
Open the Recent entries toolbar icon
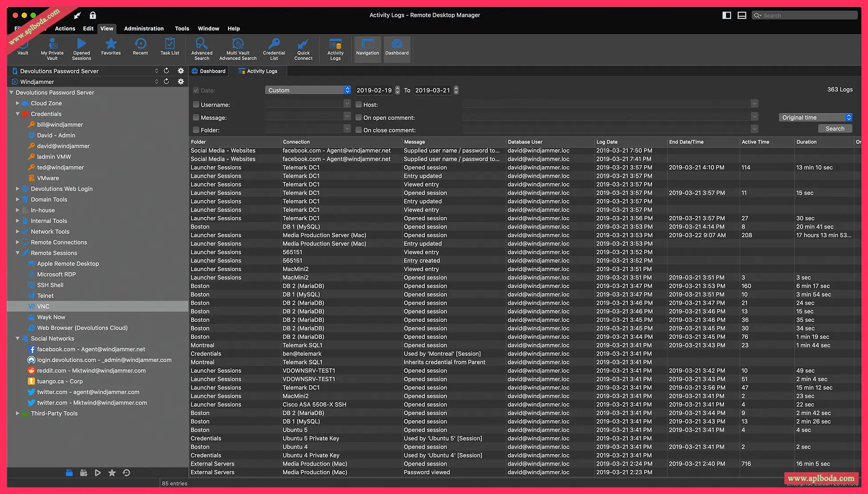click(140, 46)
